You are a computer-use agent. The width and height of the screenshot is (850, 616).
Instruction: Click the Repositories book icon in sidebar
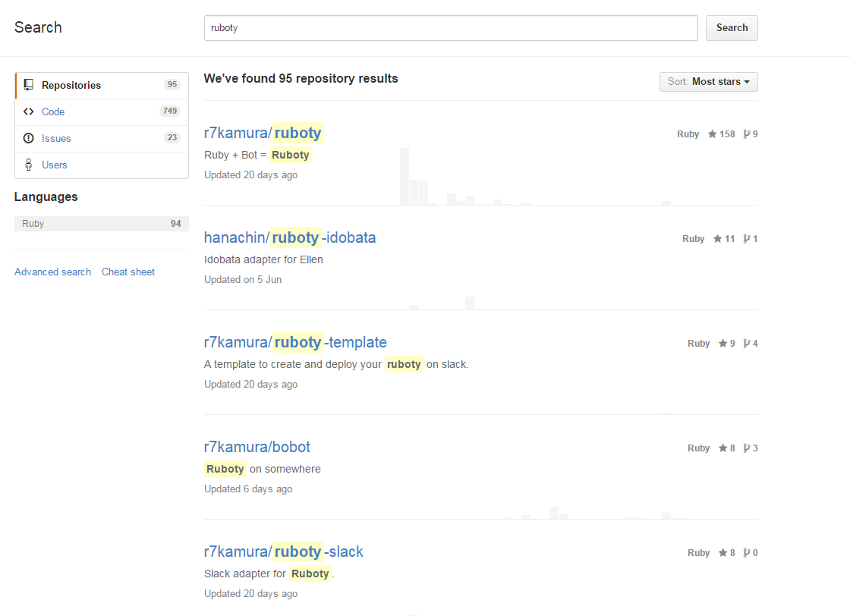coord(28,85)
